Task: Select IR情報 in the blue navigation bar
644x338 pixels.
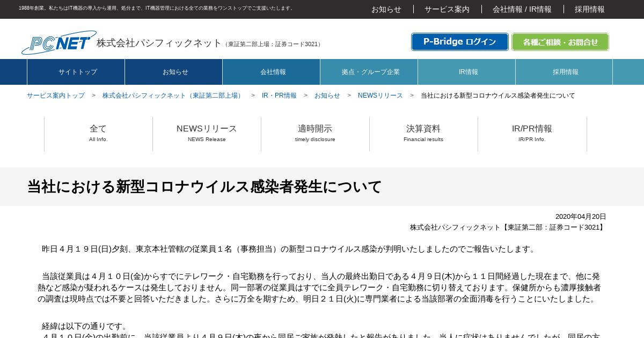Action: 467,72
